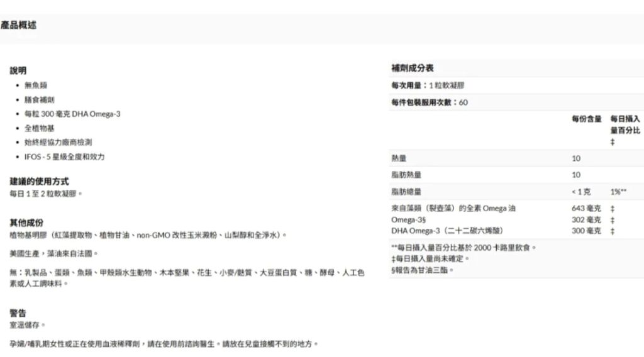644x357 pixels.
Task: Select the 每件包裝服用次數 row
Action: tap(429, 102)
